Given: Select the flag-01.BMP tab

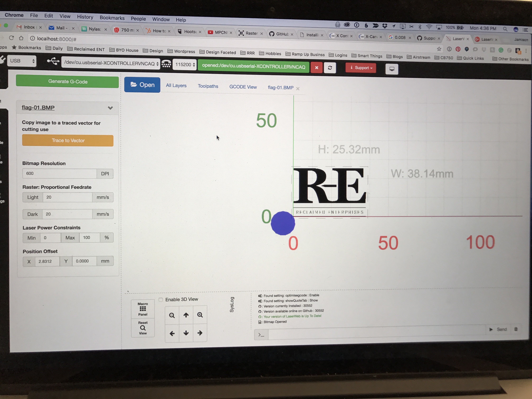Looking at the screenshot, I should [x=280, y=87].
